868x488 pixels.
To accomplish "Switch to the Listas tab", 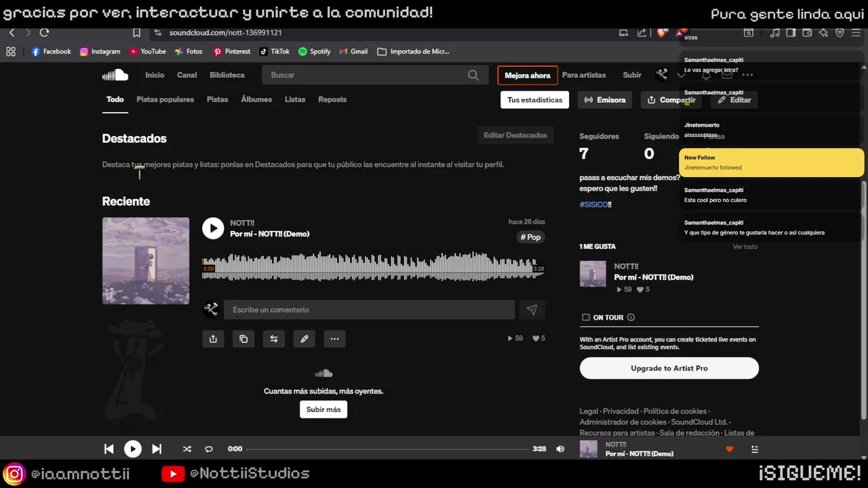I will [295, 100].
